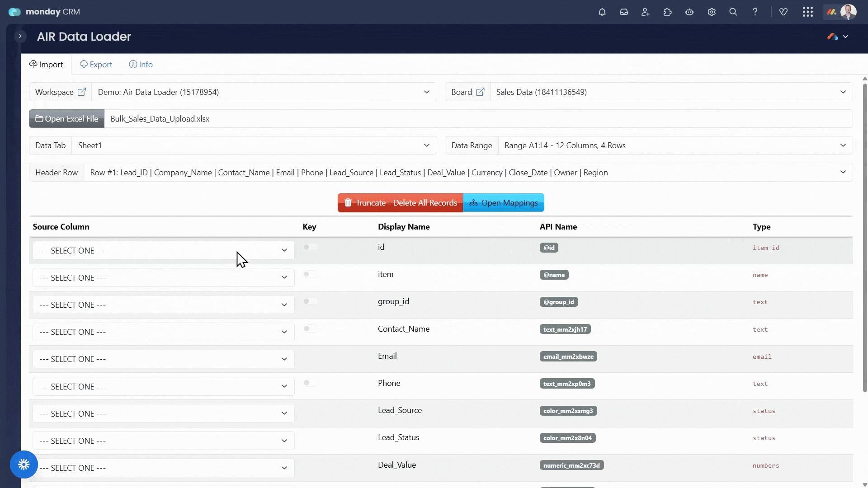Click the AIR Data Loader title

point(84,37)
